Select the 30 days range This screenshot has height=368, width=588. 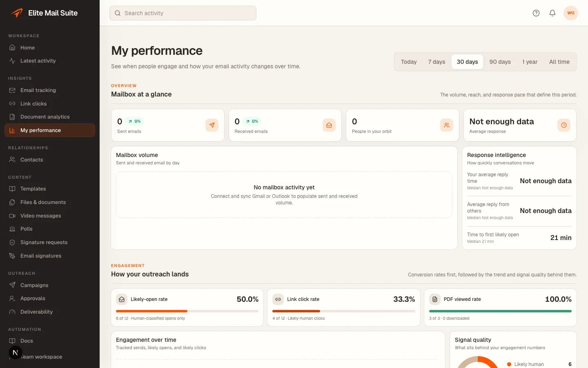[x=467, y=62]
